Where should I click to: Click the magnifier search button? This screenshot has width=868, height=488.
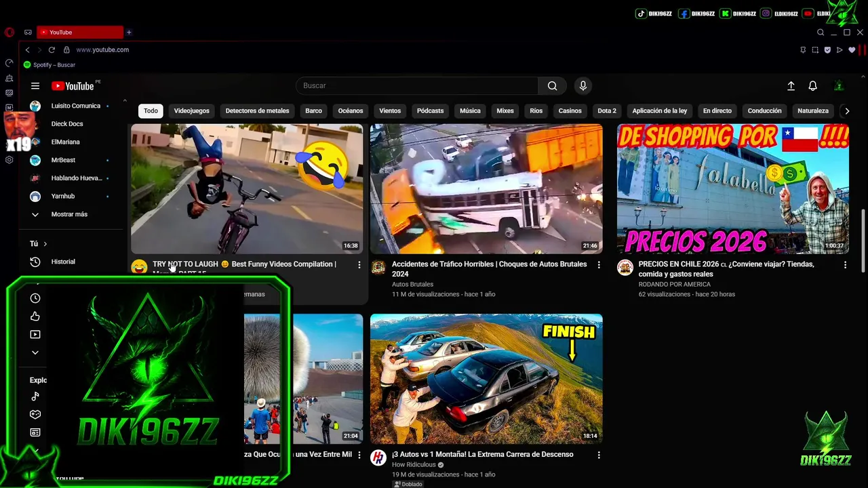pos(553,85)
